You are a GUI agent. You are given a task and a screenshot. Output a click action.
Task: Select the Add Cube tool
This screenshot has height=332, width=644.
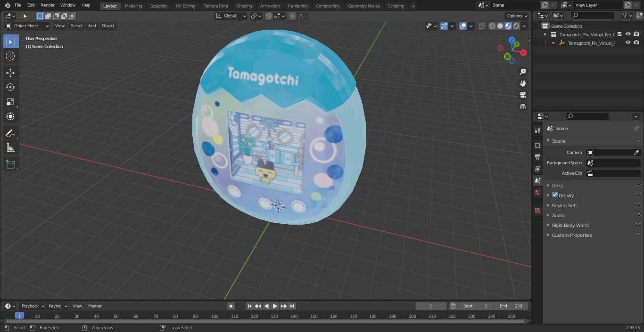click(10, 165)
